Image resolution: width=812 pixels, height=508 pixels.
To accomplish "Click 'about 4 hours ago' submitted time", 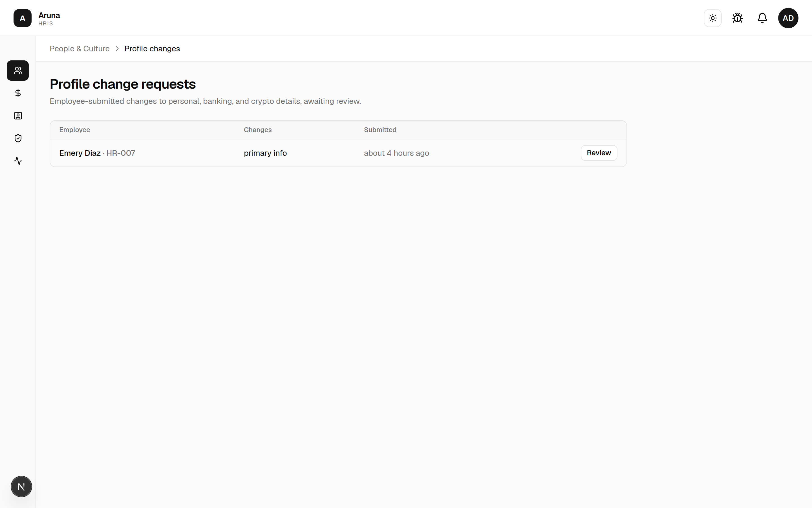I will (x=397, y=153).
